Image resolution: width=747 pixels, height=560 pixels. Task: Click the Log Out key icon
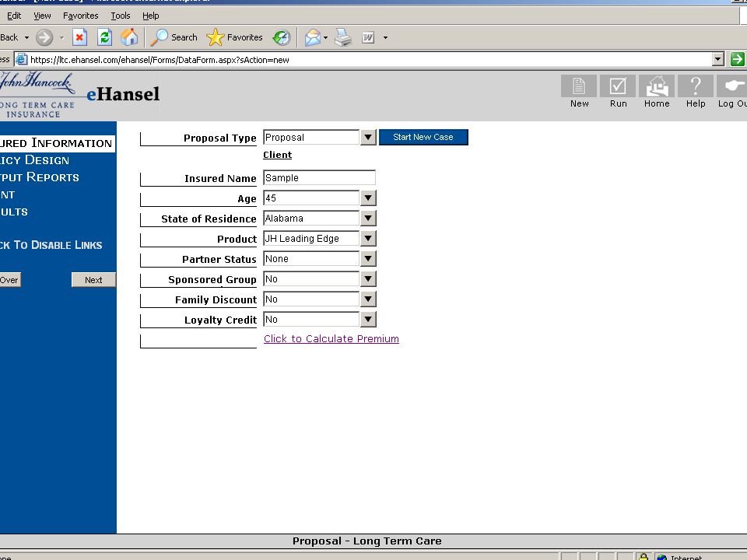tap(732, 86)
